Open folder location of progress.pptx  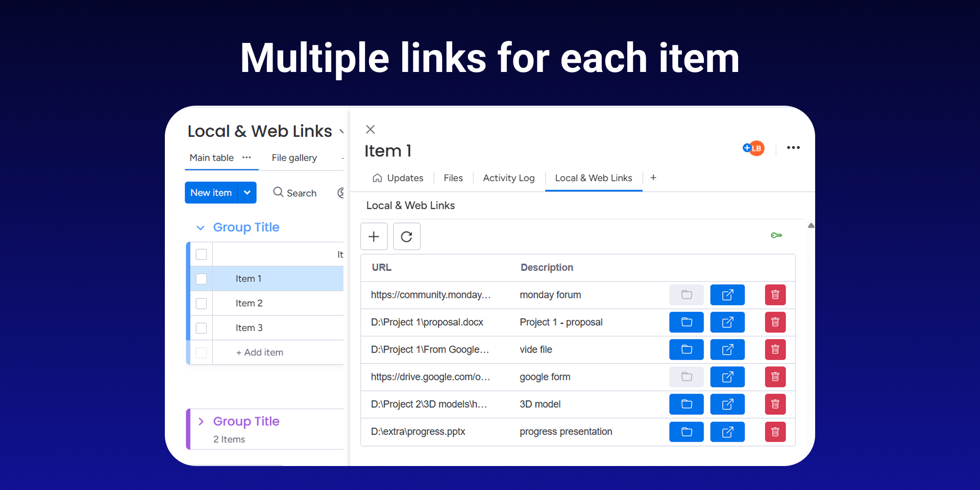(x=686, y=432)
